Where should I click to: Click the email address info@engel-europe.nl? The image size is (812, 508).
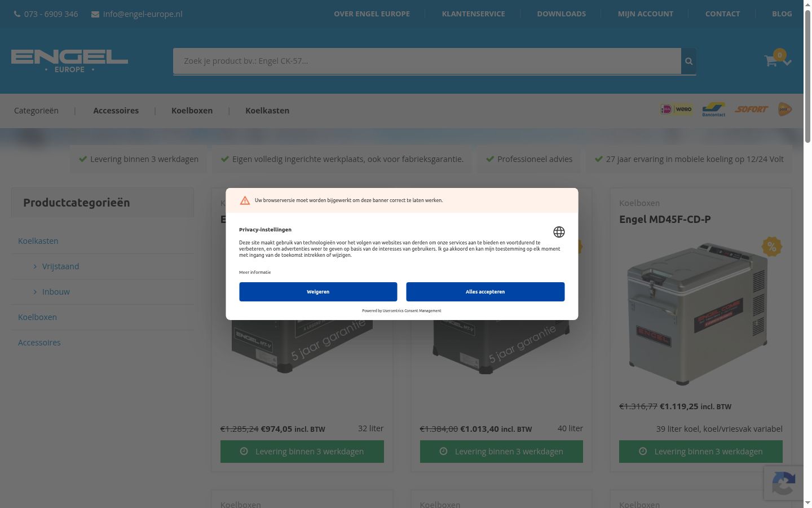pos(143,14)
